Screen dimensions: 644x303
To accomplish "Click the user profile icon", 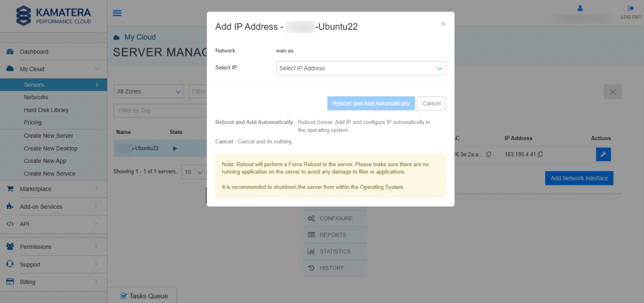I will click(x=580, y=8).
